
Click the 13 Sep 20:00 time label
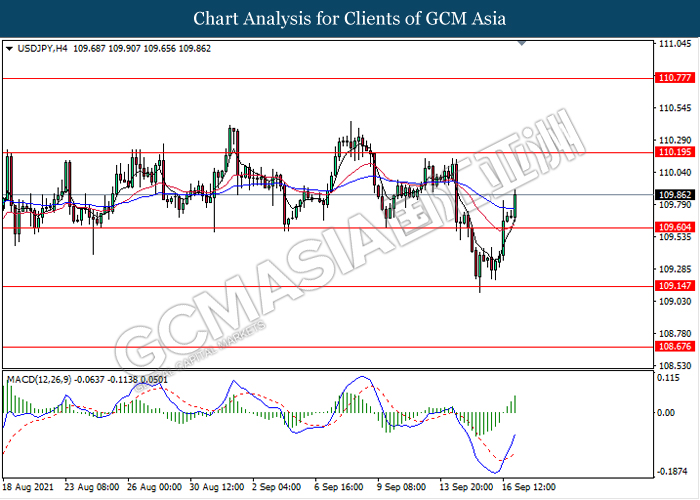(x=466, y=487)
